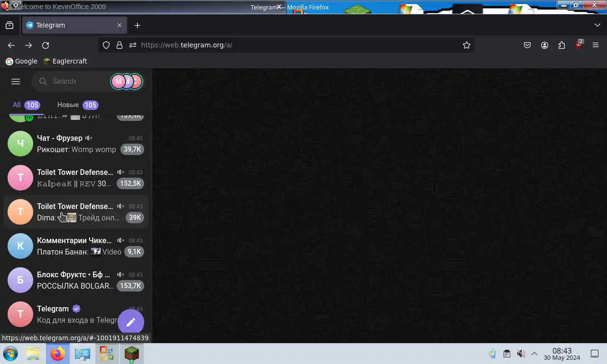
Task: Switch to the All chats folder tab
Action: pos(26,105)
